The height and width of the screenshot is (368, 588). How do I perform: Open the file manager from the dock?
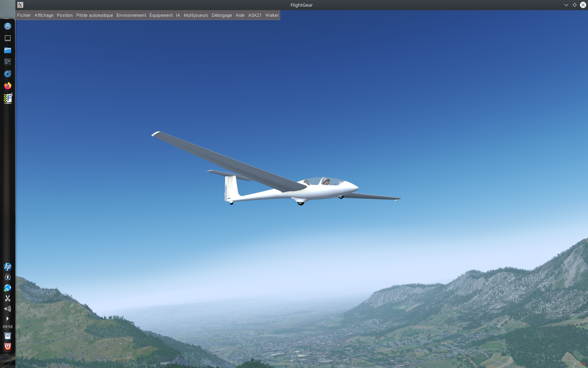pos(8,50)
